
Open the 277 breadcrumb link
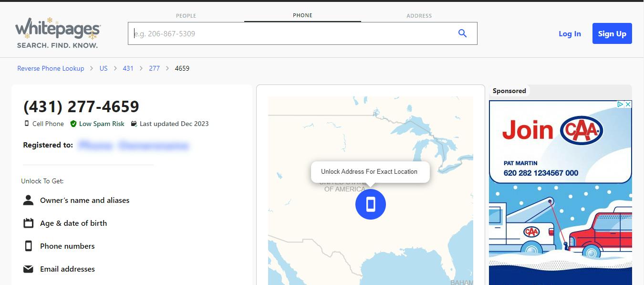point(154,68)
